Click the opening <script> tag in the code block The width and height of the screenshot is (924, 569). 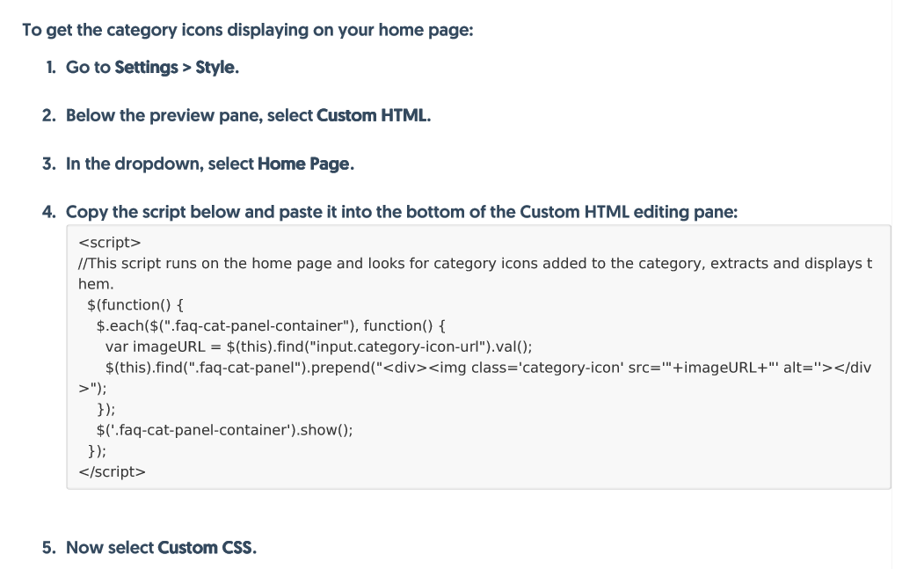click(x=110, y=242)
